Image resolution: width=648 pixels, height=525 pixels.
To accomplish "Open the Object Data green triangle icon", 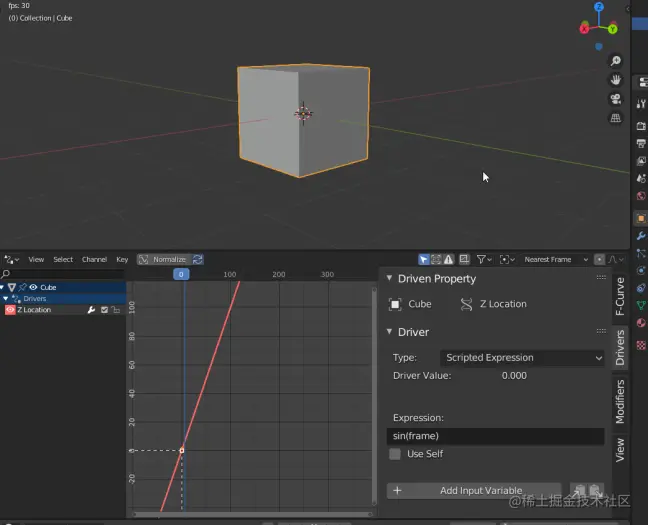I will point(641,305).
